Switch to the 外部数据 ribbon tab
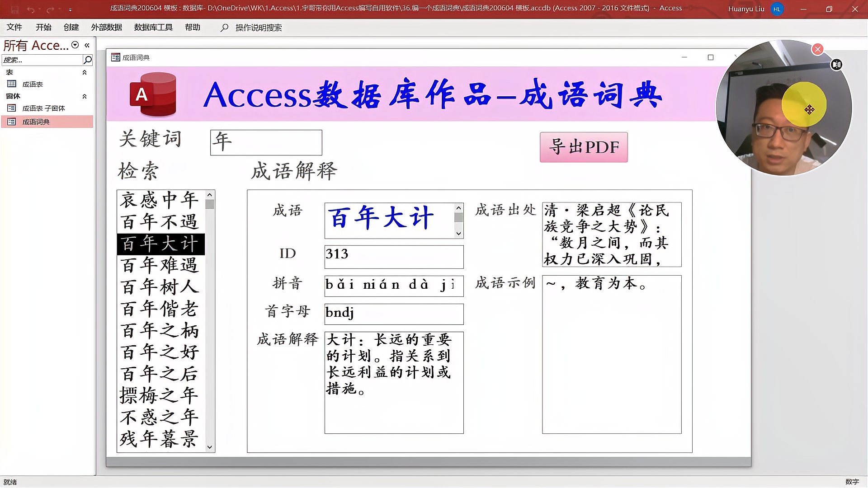The width and height of the screenshot is (868, 488). [x=107, y=28]
